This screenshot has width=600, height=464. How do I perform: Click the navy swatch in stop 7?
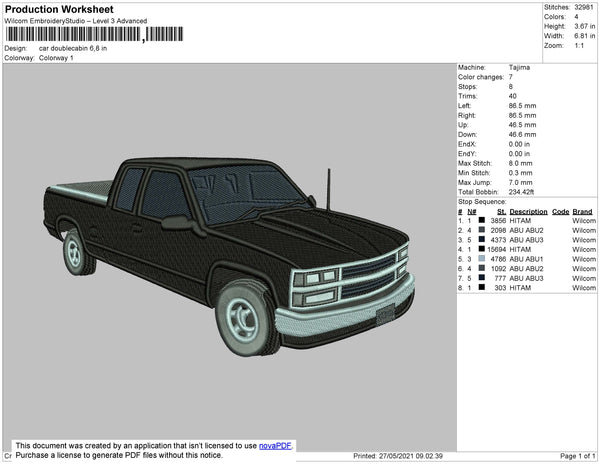coord(482,278)
